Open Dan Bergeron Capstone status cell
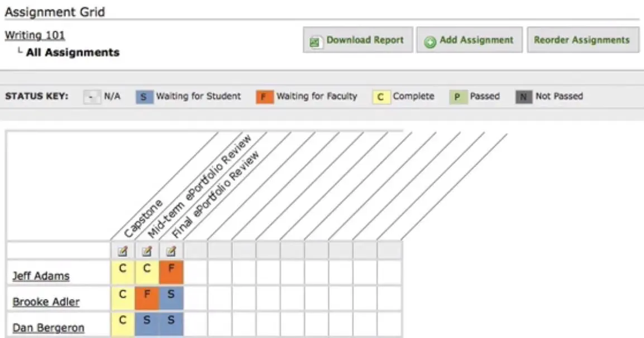644x338 pixels. [123, 324]
